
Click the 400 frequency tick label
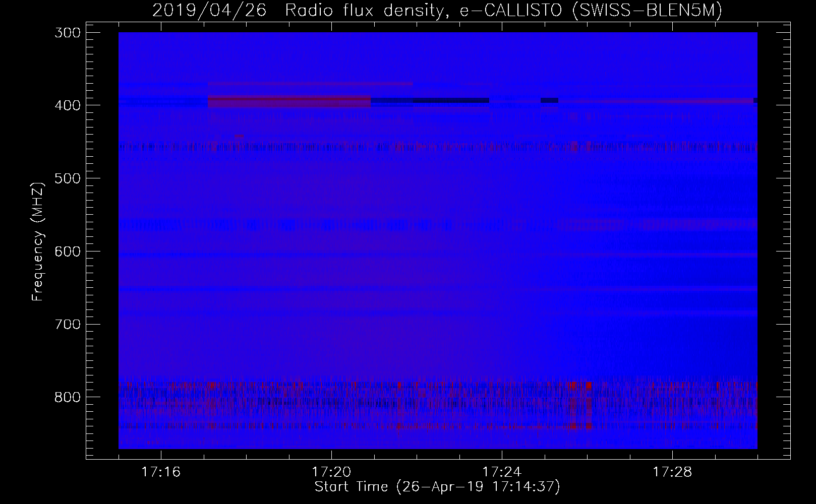(x=67, y=105)
